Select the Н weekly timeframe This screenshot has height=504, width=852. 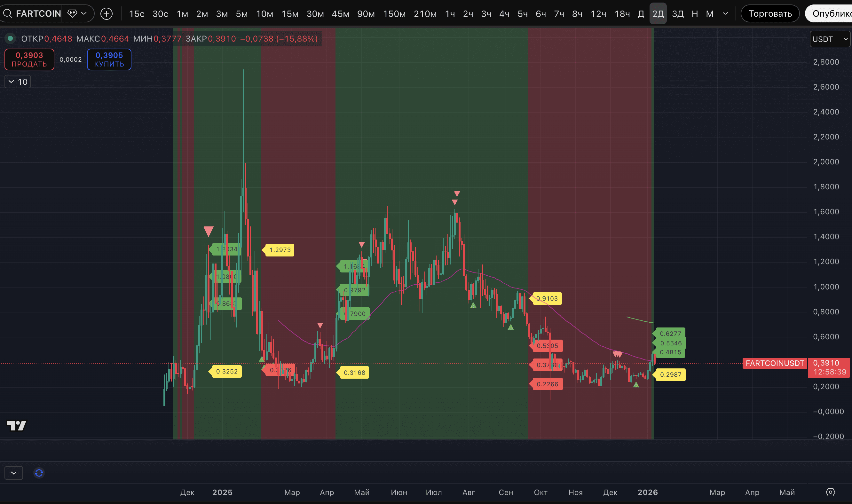[695, 13]
